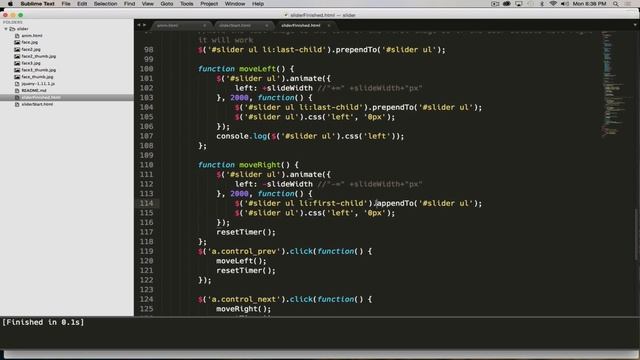Open face2.jpg in the sidebar
Viewport: 640px width, 360px height.
(31, 49)
